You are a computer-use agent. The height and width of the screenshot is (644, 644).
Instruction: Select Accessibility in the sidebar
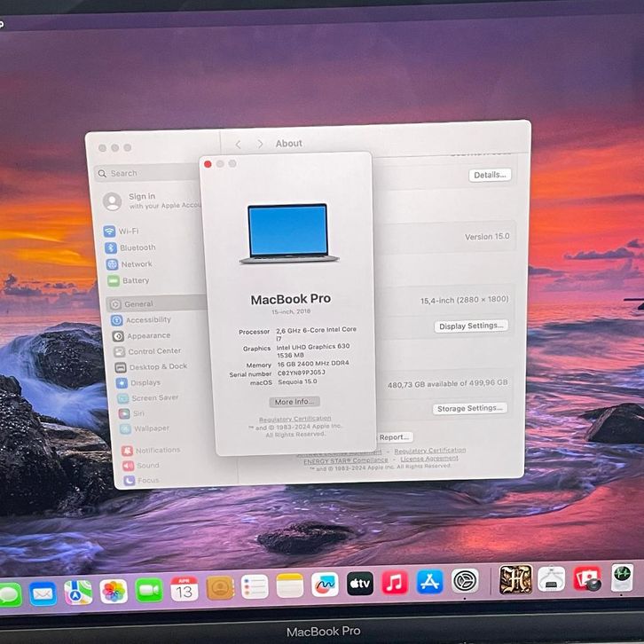[x=147, y=320]
